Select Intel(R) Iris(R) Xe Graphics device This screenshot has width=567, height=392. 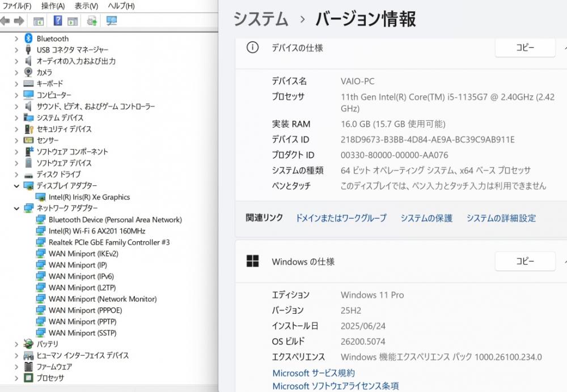click(90, 197)
